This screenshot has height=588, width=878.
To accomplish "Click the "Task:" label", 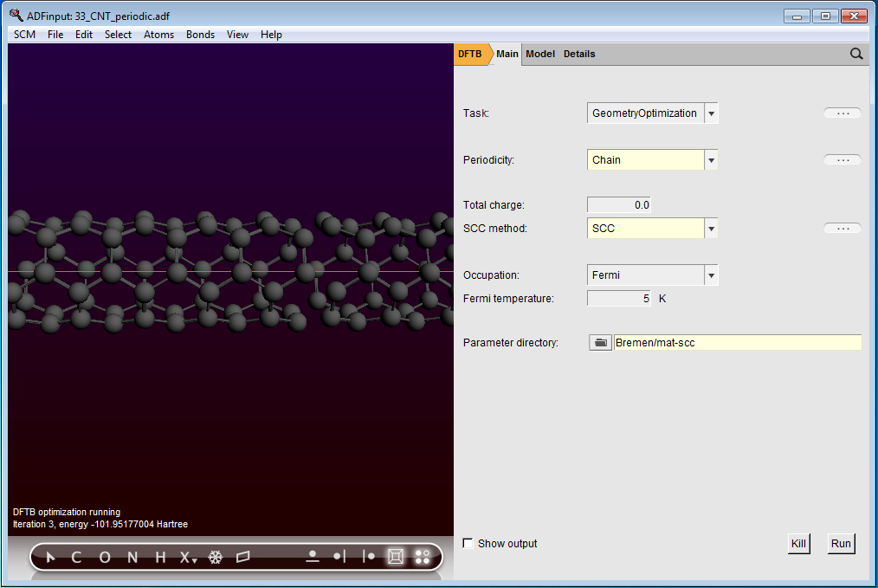I will coord(476,113).
